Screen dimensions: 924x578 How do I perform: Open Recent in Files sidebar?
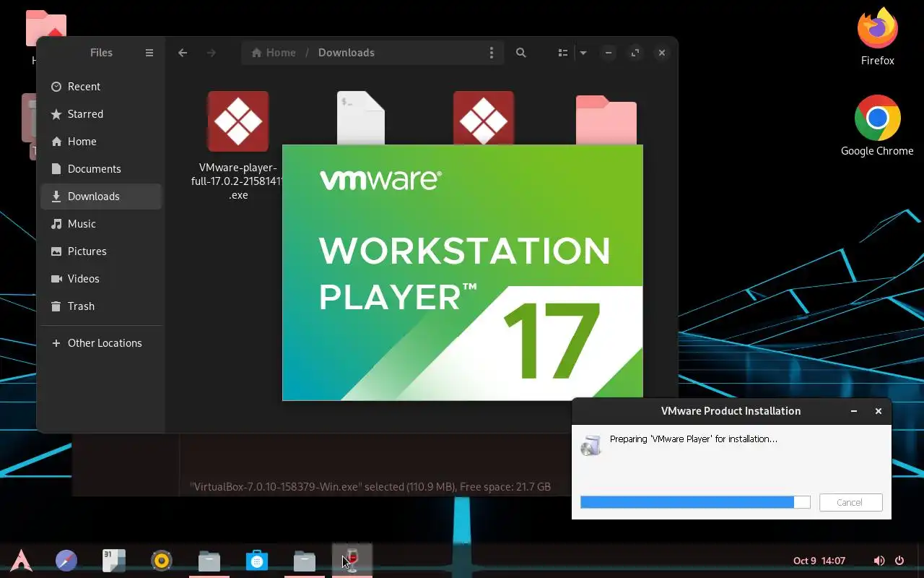click(x=101, y=87)
